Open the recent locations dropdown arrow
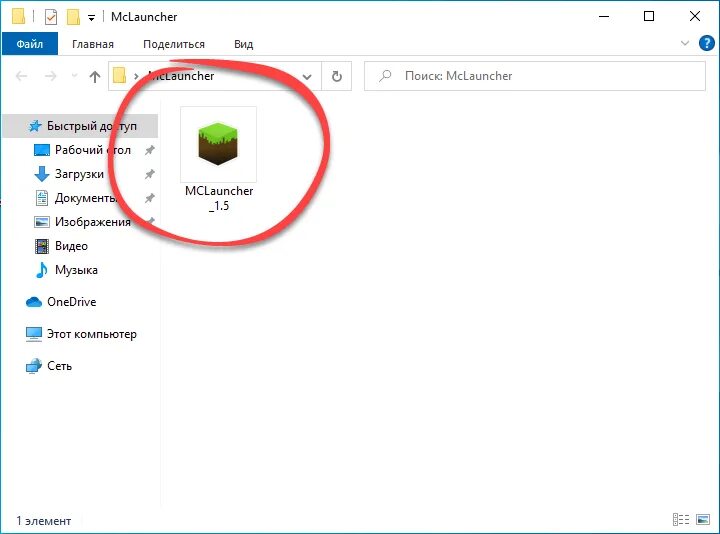 point(74,76)
